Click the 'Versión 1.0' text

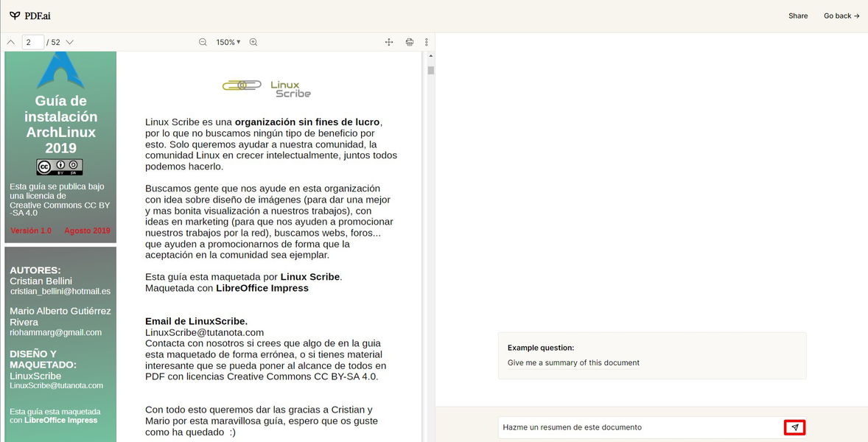click(x=31, y=231)
